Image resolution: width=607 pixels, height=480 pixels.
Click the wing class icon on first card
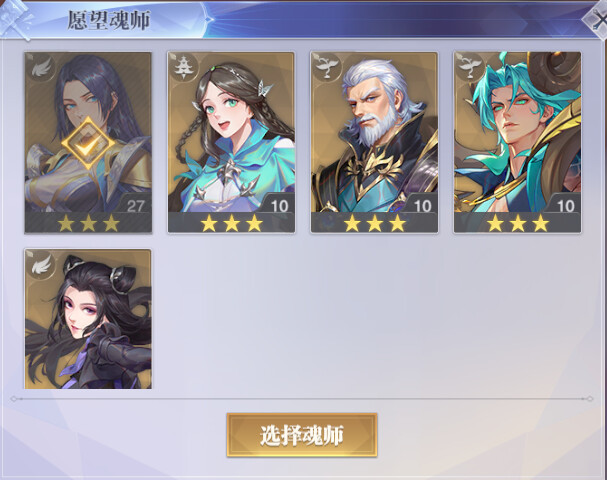(41, 69)
